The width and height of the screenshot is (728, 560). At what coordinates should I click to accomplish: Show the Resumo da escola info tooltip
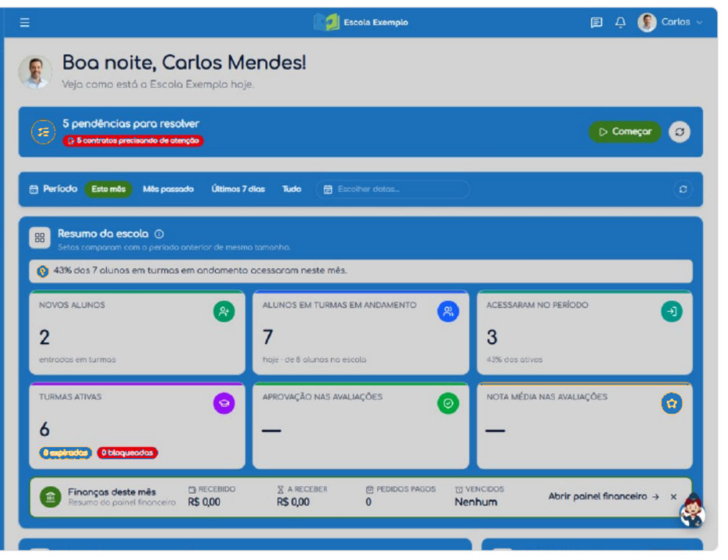pyautogui.click(x=159, y=234)
